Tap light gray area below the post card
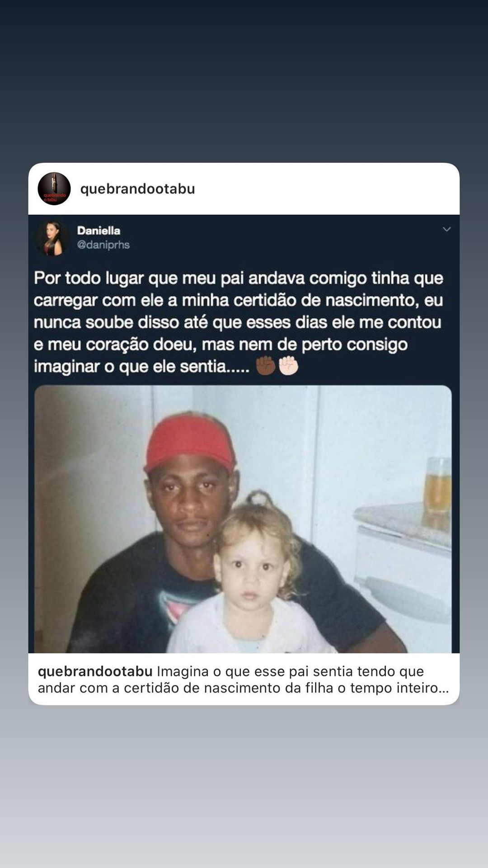Image resolution: width=488 pixels, height=868 pixels. [244, 787]
